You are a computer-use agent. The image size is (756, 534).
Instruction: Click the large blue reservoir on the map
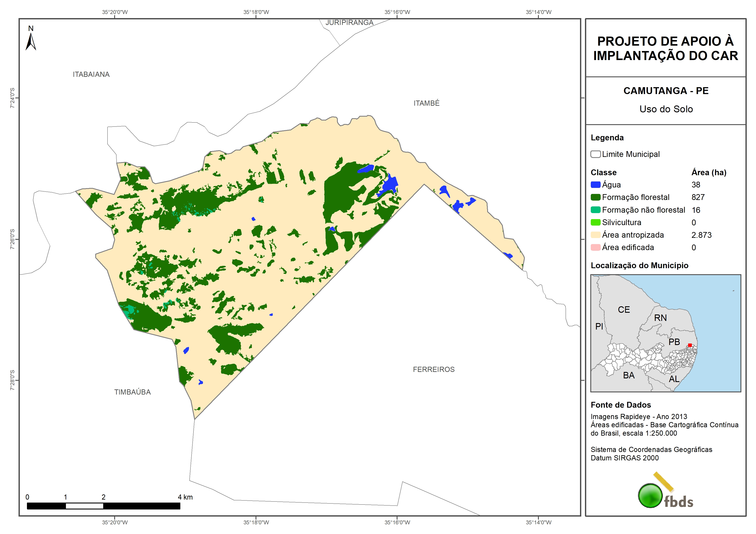click(x=390, y=185)
